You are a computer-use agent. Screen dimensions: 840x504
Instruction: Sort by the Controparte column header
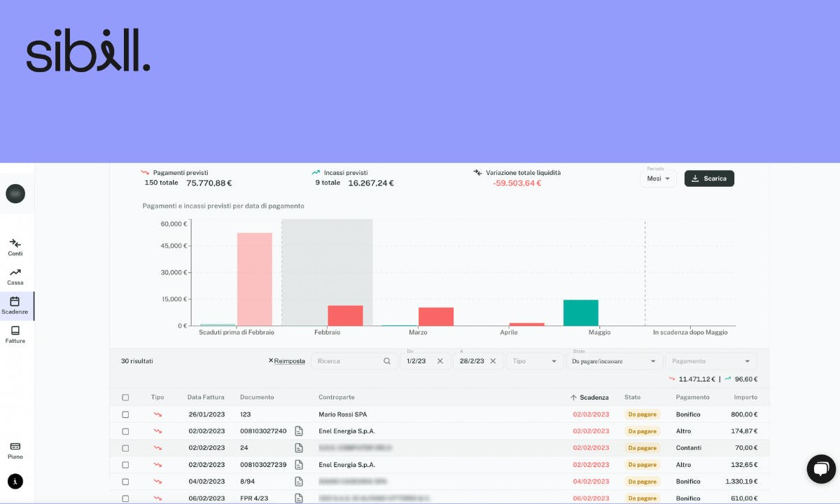click(x=336, y=398)
